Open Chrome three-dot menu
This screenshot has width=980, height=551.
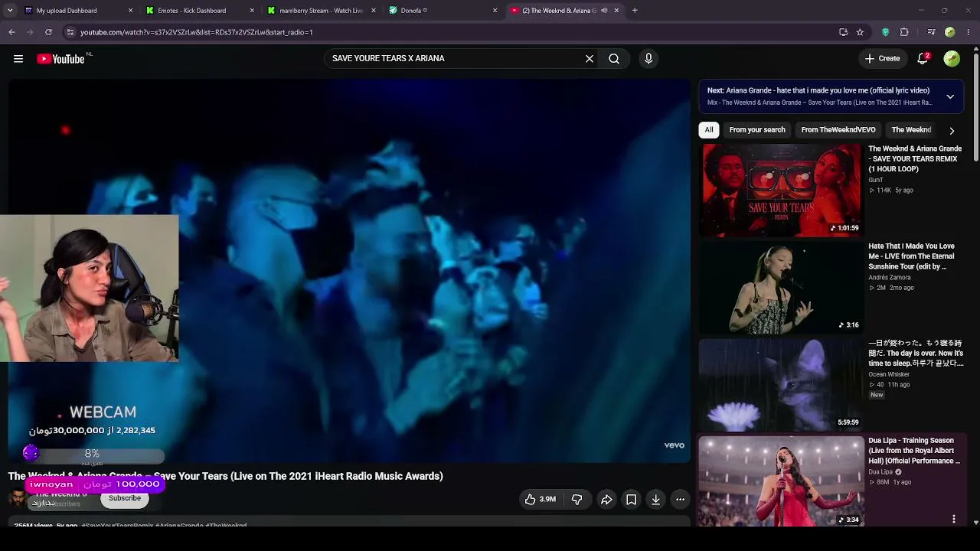coord(969,32)
